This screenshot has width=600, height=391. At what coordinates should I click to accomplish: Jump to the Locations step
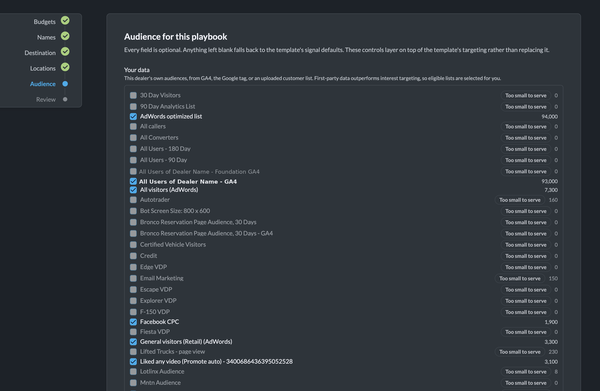coord(43,68)
